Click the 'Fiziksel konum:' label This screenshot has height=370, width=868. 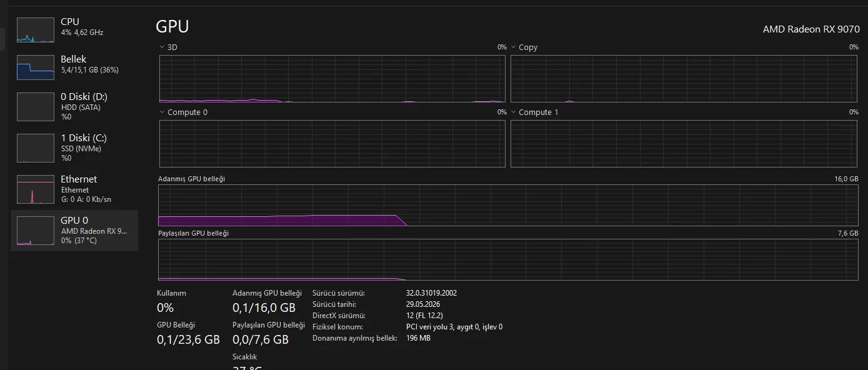(x=337, y=327)
